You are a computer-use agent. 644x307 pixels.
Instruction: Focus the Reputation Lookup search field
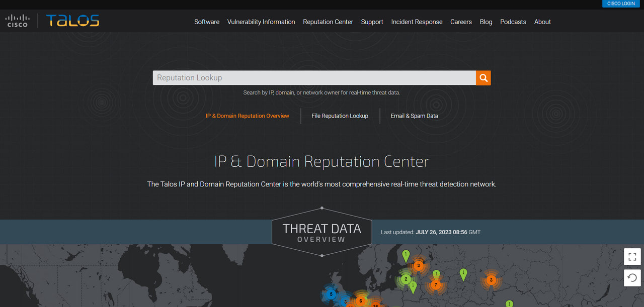pyautogui.click(x=314, y=78)
